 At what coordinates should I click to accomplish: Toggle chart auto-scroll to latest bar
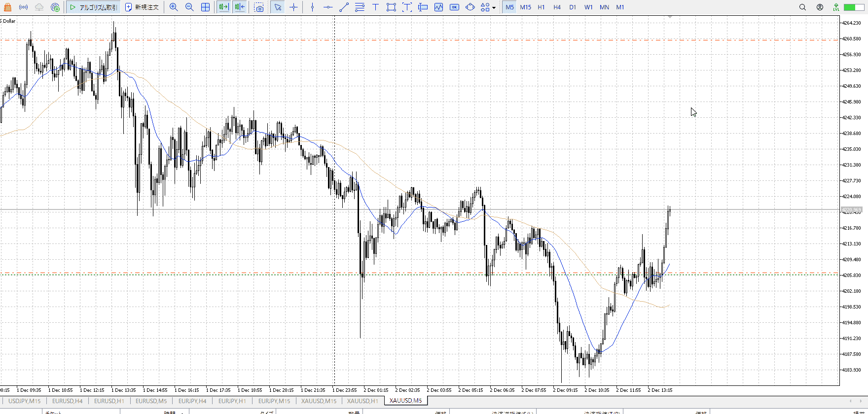click(223, 7)
